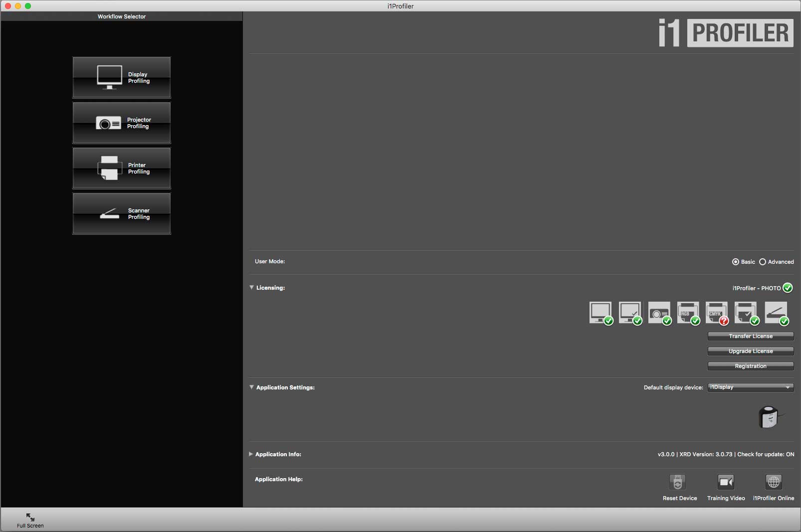Click the printer quality check license icon
Viewport: 801px width, 532px height.
point(747,313)
